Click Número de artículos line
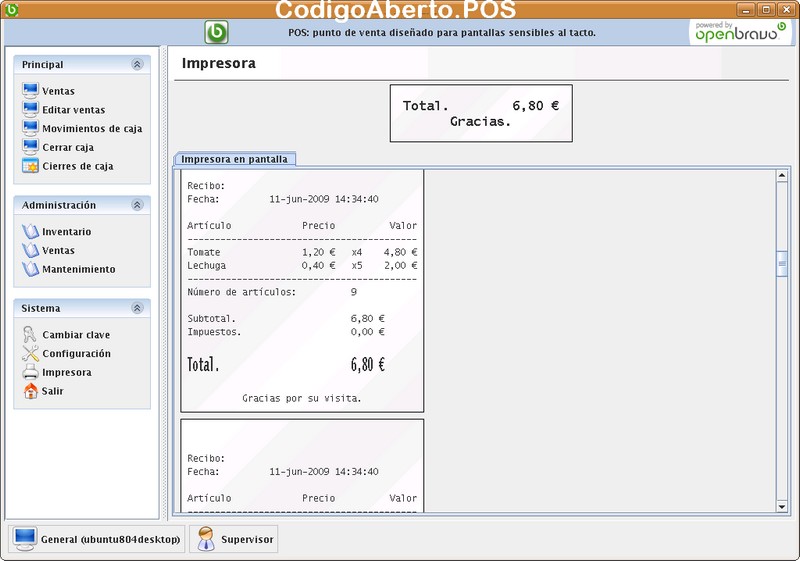This screenshot has height=561, width=800. 272,292
